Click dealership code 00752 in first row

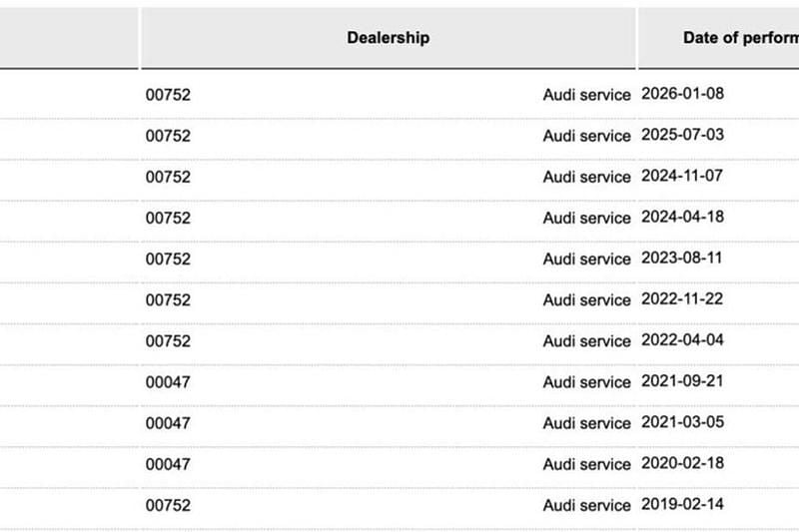168,95
